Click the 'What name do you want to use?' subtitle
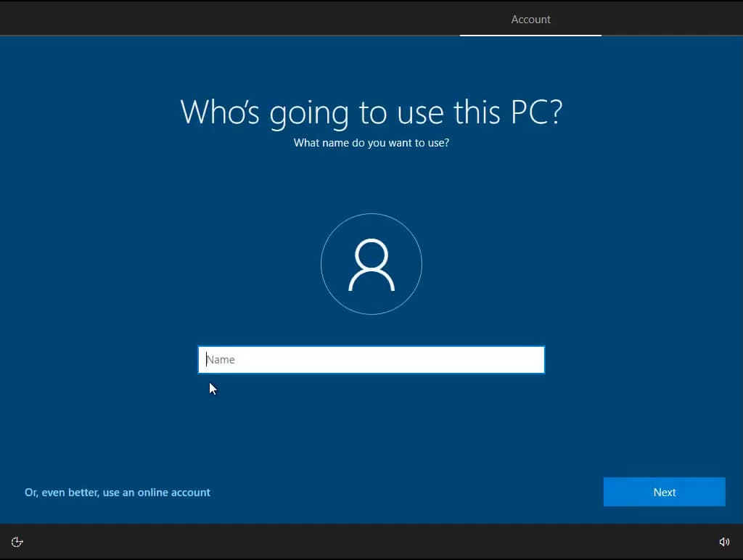 (371, 143)
